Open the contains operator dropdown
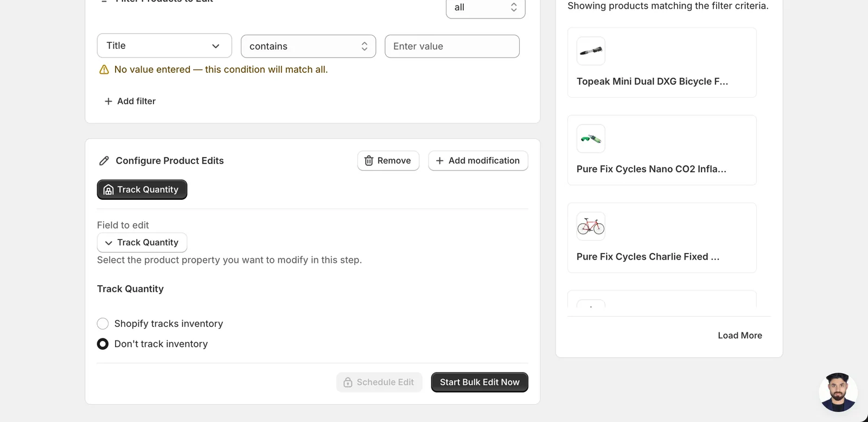This screenshot has height=422, width=868. [308, 46]
